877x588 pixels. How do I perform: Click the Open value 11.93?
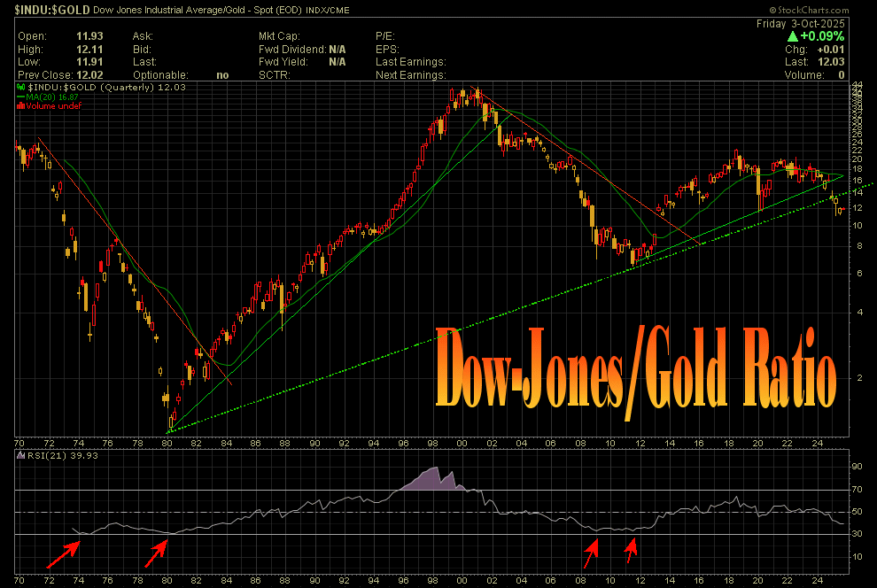point(89,36)
